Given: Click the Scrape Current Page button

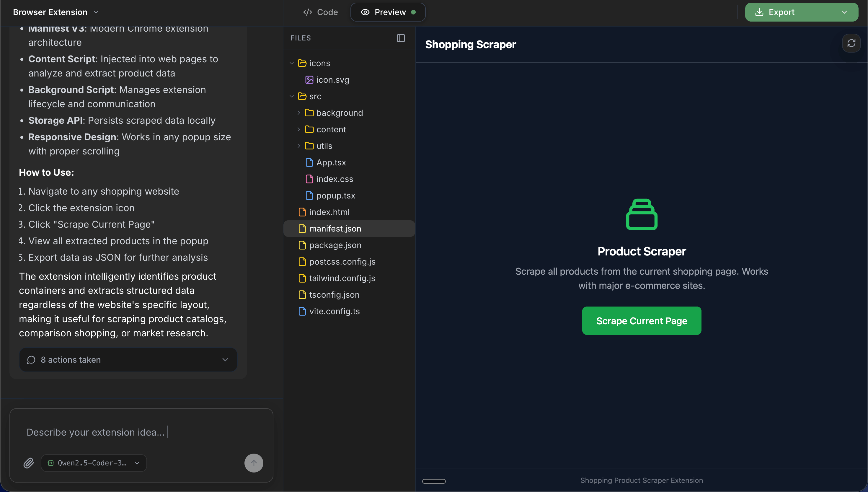Looking at the screenshot, I should coord(641,321).
